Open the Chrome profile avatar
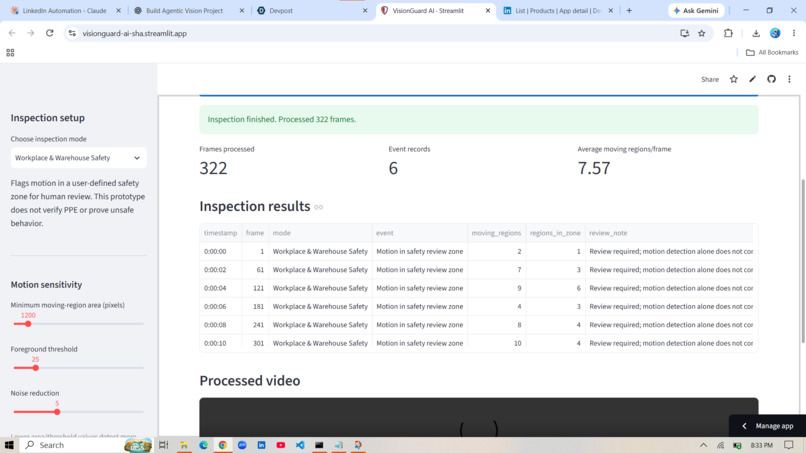This screenshot has width=806, height=453. point(775,33)
